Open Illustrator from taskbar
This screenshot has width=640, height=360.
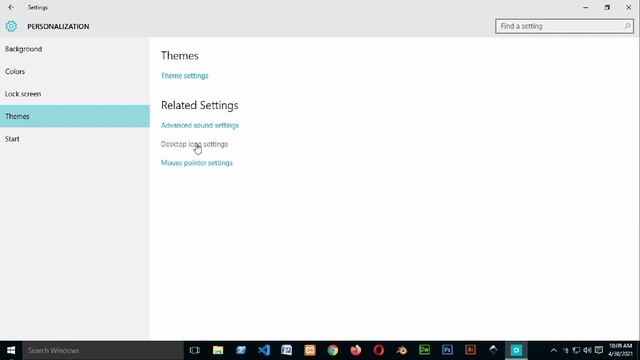point(470,350)
